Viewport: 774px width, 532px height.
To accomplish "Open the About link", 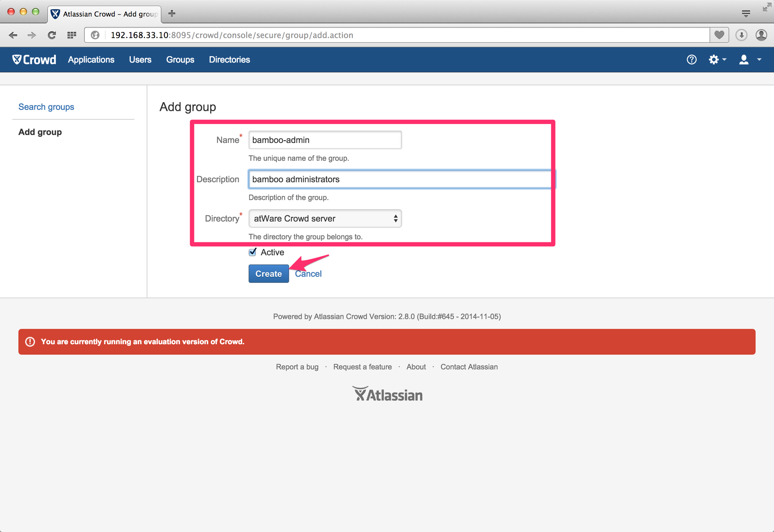I will [416, 367].
